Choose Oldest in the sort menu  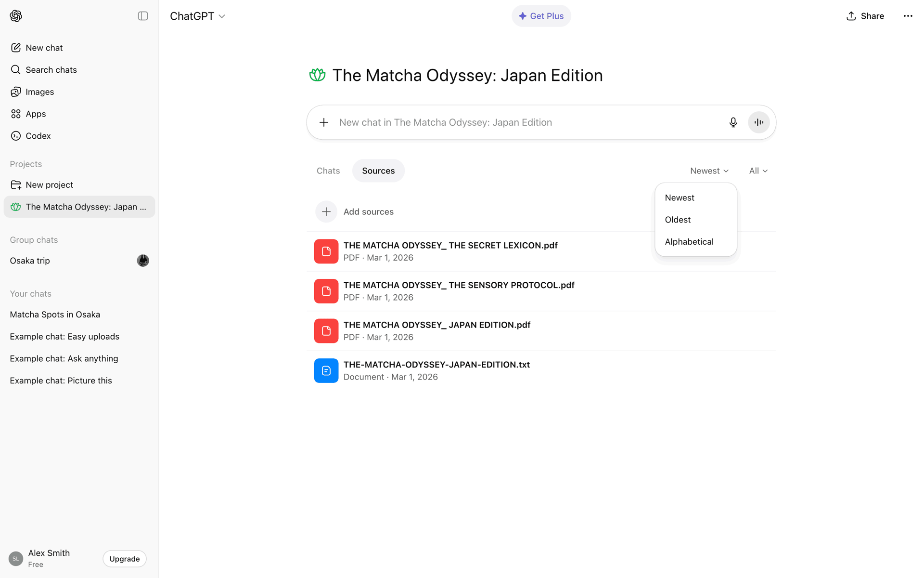695,220
